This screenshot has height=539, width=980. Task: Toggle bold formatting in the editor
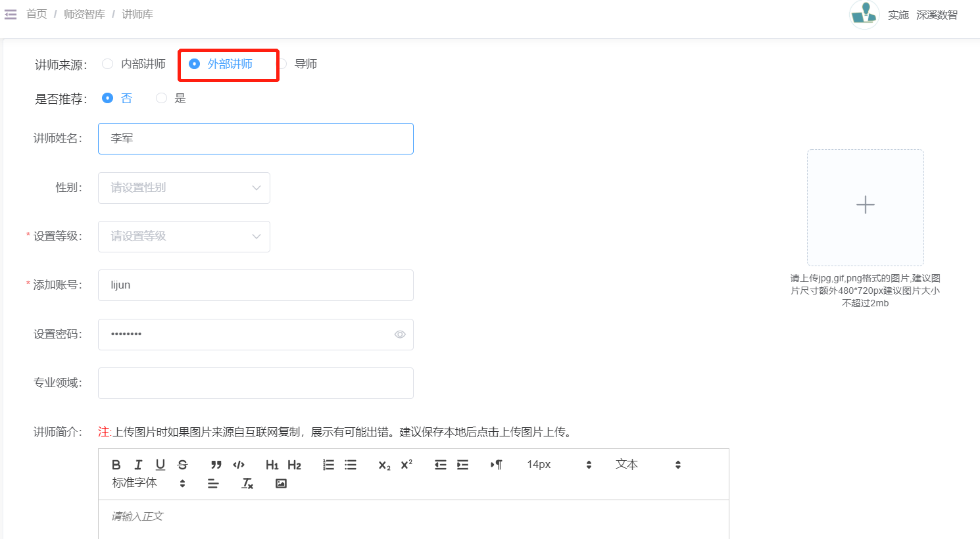[116, 465]
